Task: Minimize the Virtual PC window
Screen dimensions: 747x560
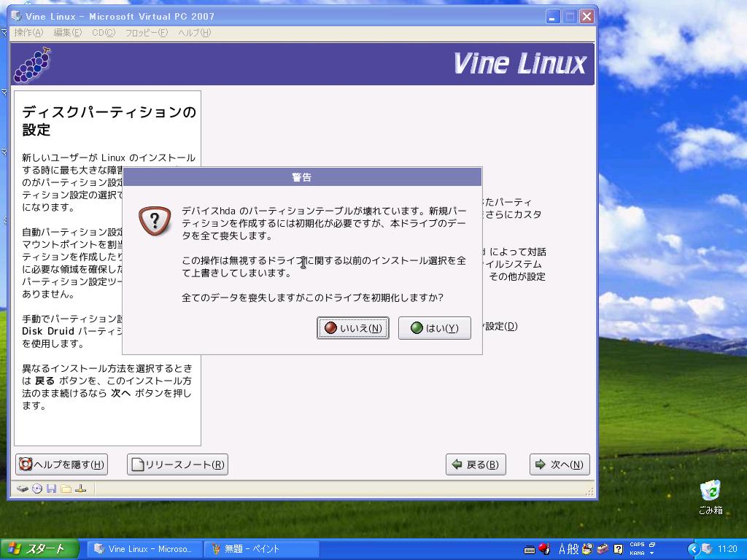Action: click(553, 17)
